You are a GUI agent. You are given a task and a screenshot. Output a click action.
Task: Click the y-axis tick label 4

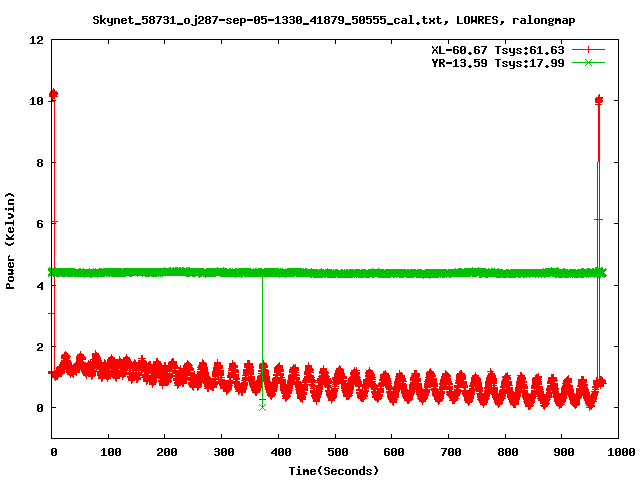pyautogui.click(x=40, y=286)
